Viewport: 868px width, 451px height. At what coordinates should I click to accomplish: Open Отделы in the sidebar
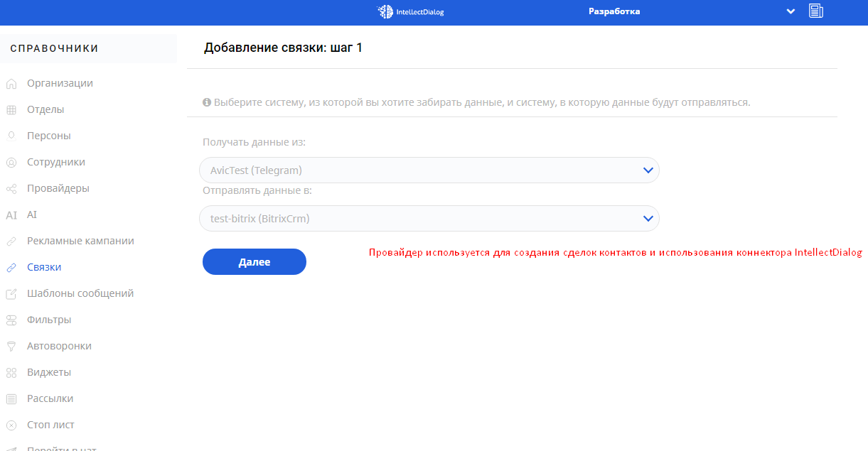tap(45, 109)
